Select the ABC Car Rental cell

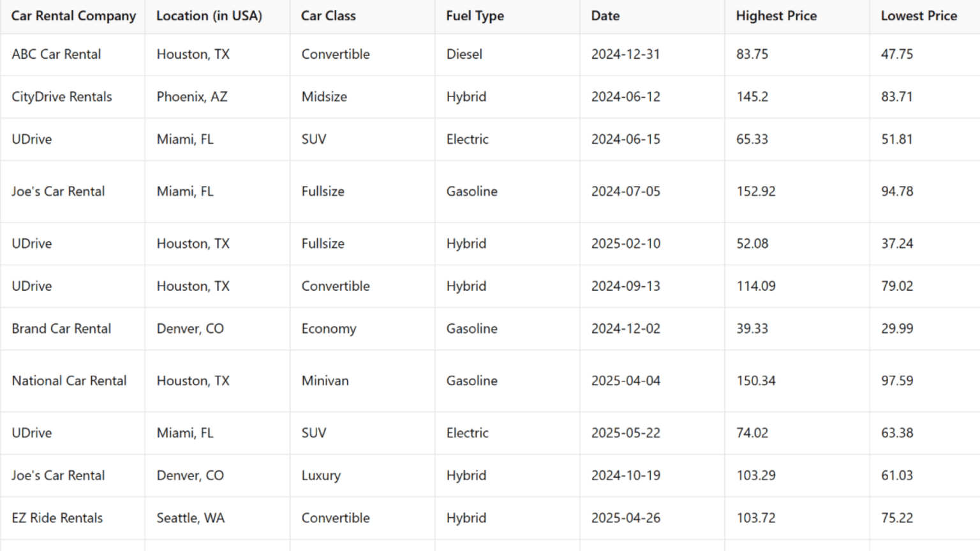click(56, 54)
